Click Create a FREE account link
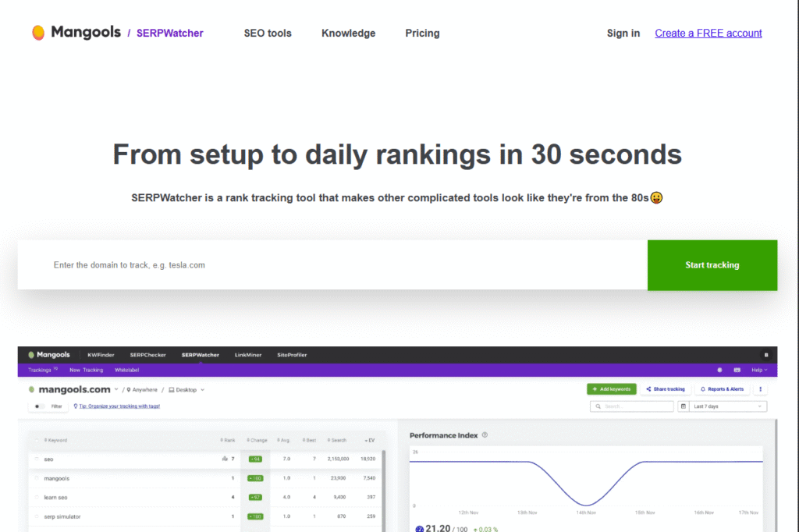This screenshot has height=532, width=799. tap(708, 33)
